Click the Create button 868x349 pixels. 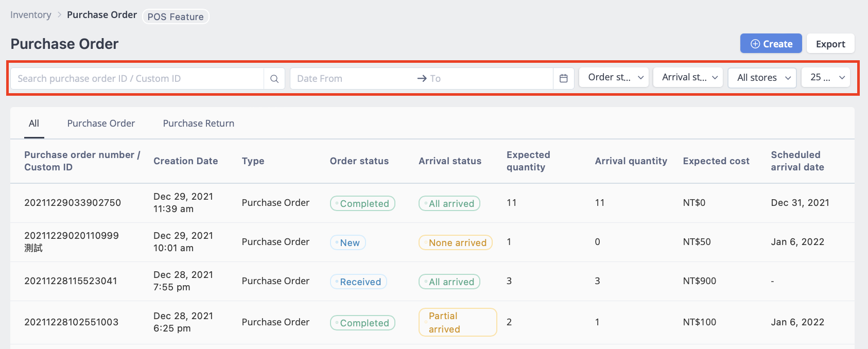click(771, 44)
